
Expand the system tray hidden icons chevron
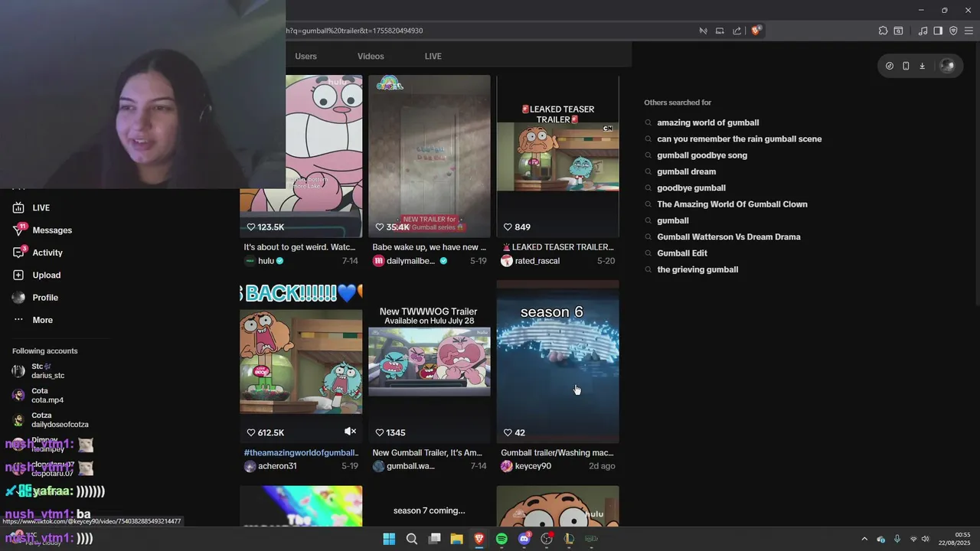click(864, 539)
